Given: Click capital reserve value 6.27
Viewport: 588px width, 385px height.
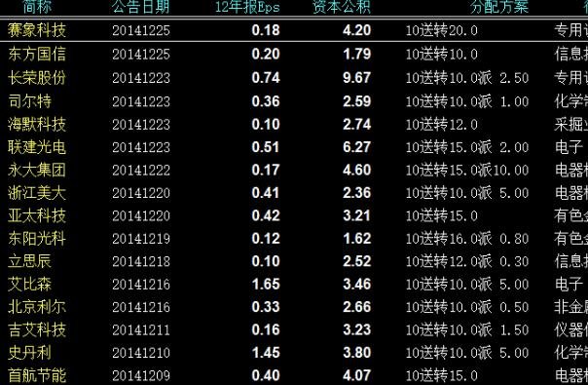Looking at the screenshot, I should (x=357, y=147).
